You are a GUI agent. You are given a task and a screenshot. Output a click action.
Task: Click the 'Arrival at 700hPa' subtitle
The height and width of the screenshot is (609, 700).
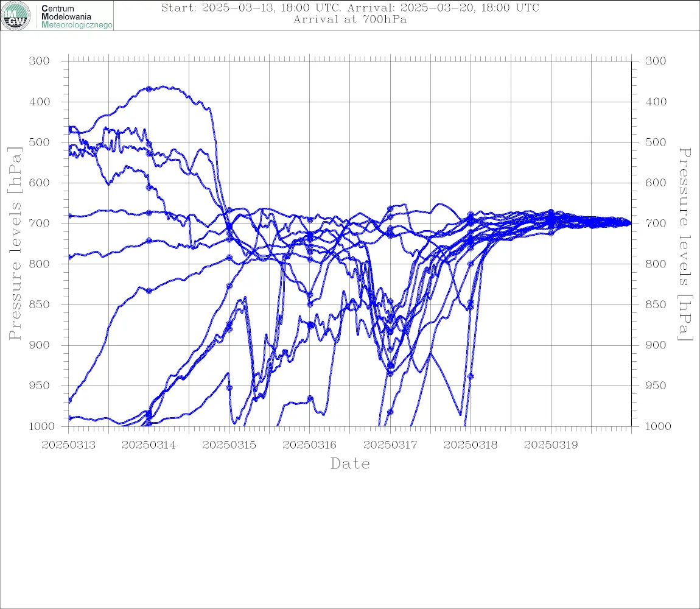pos(350,19)
